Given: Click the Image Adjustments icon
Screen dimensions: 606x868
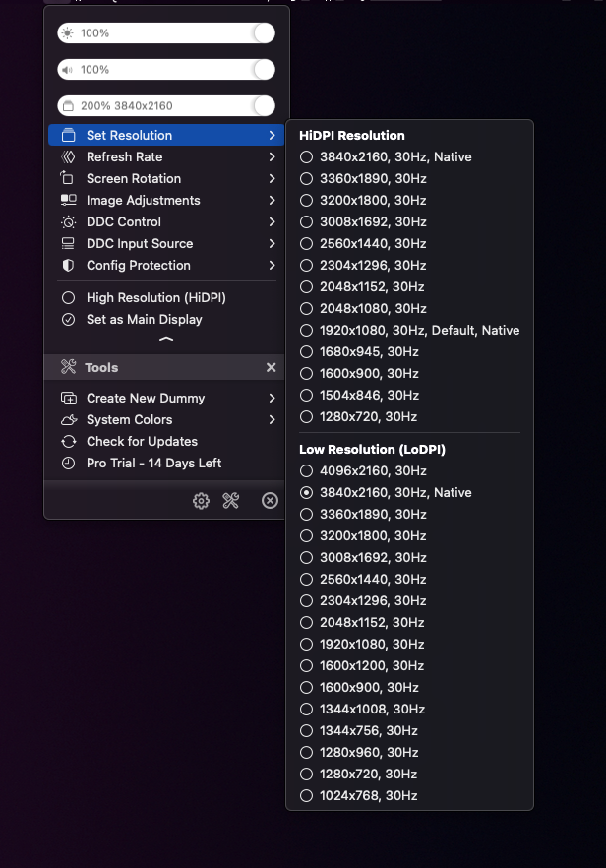Looking at the screenshot, I should tap(68, 200).
